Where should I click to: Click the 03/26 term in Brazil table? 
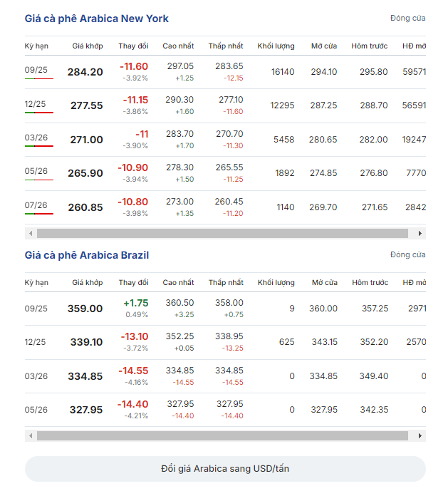[x=36, y=376]
